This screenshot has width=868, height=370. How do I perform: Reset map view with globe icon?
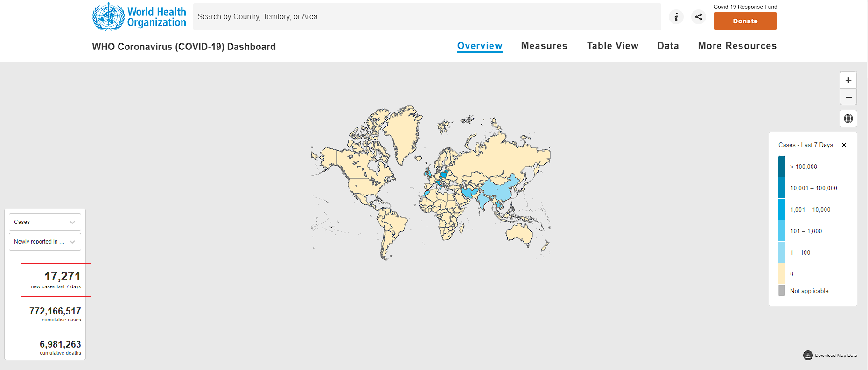click(x=848, y=119)
